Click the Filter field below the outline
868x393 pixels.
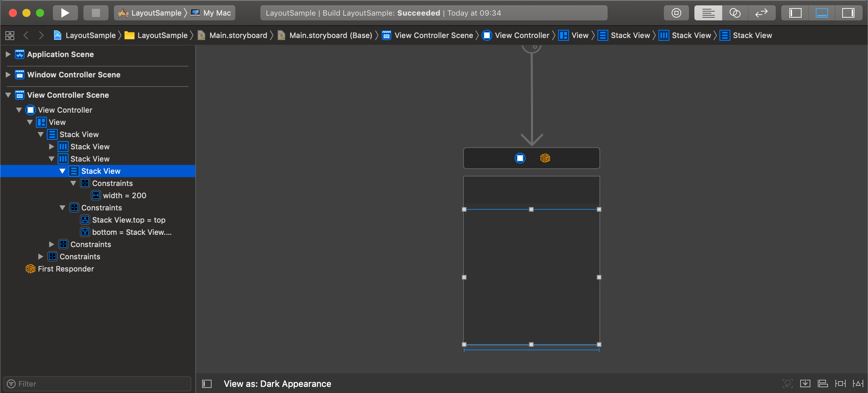(97, 383)
